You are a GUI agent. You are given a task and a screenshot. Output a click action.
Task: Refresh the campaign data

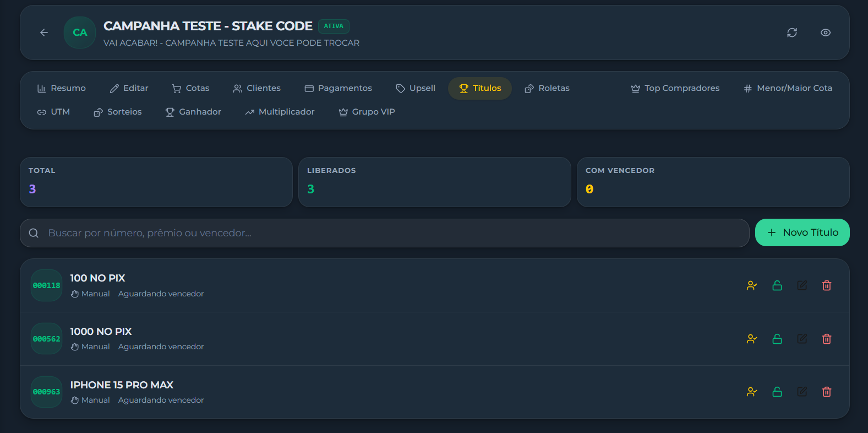792,33
